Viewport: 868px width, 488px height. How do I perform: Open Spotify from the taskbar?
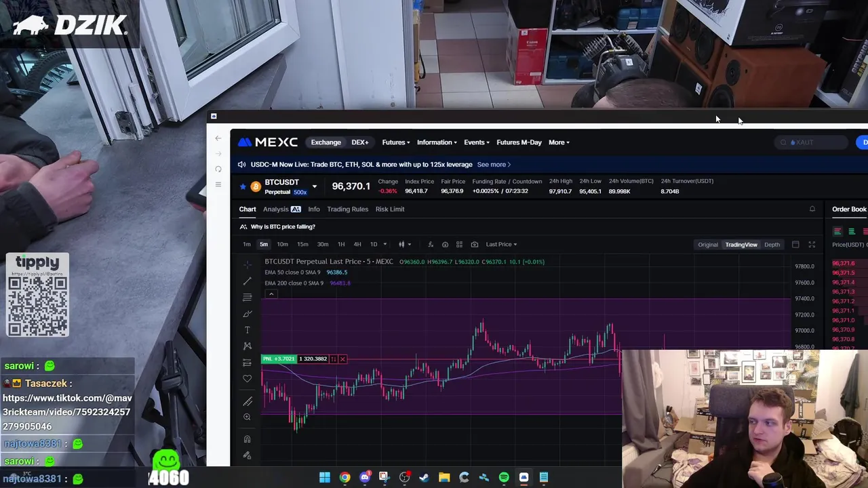[x=504, y=477]
